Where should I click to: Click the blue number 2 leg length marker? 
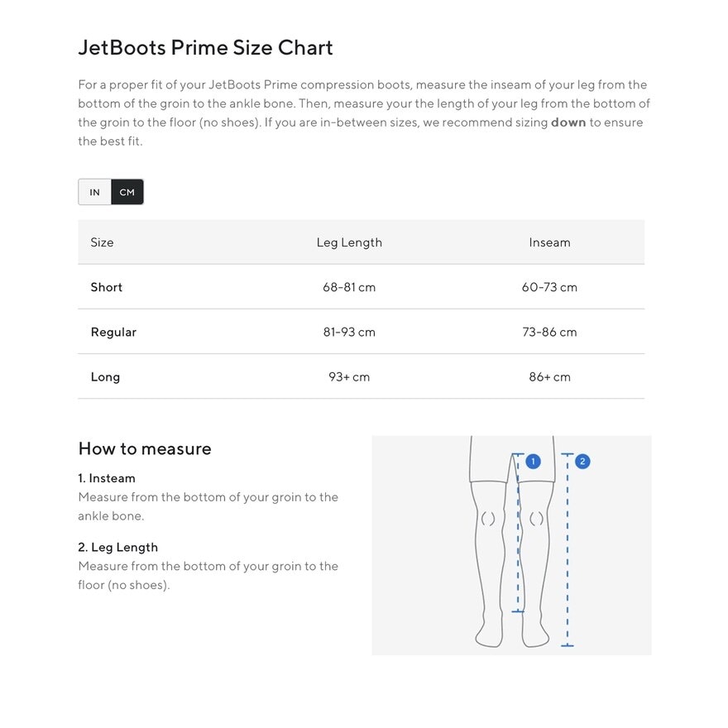pos(582,462)
